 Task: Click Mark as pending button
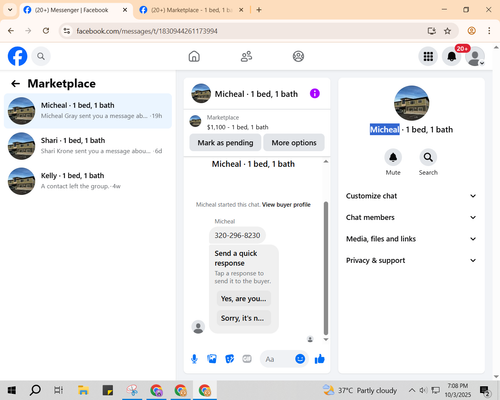(x=225, y=143)
